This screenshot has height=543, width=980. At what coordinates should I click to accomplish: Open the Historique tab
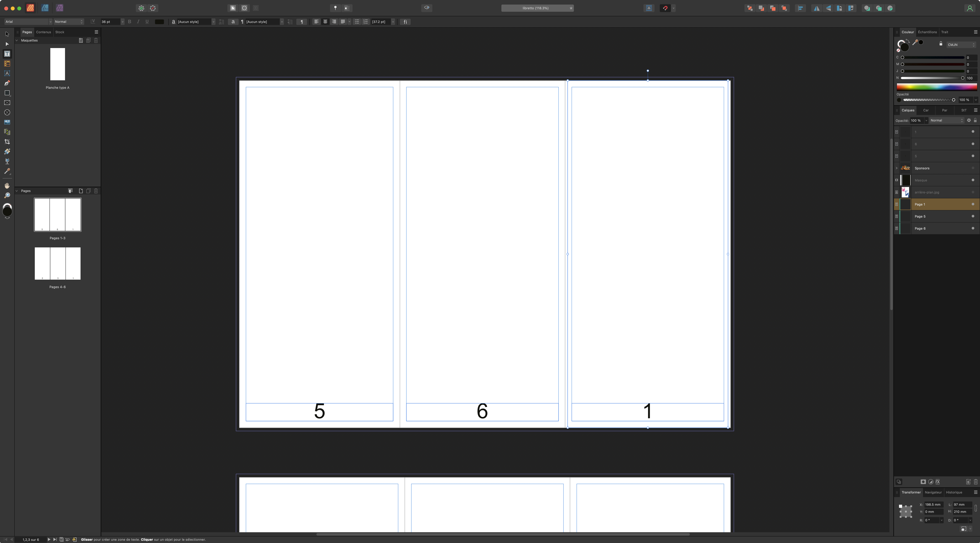pos(954,492)
